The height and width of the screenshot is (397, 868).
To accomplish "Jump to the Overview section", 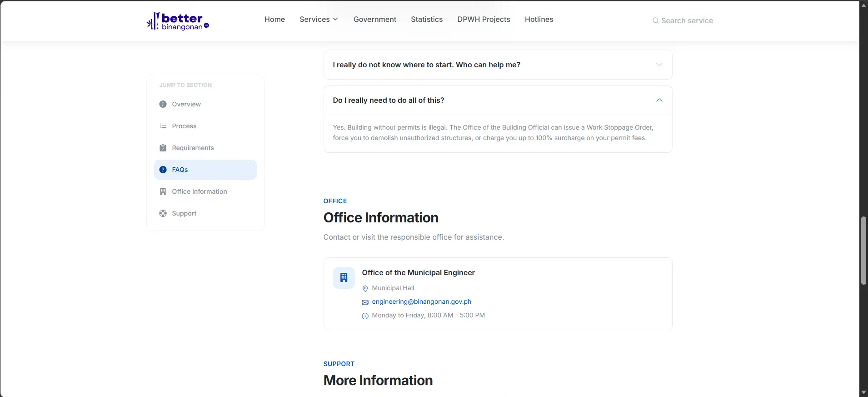I will pos(205,104).
